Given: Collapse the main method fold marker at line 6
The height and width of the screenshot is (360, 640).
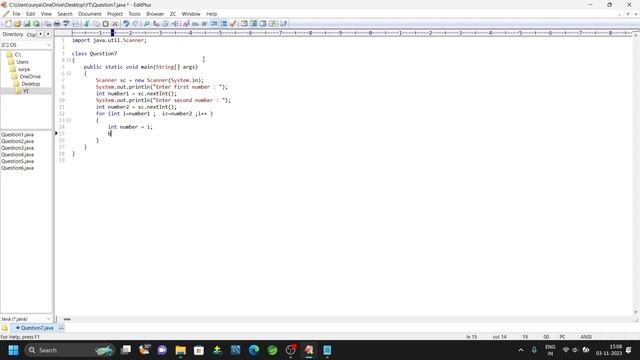Looking at the screenshot, I should (x=69, y=73).
